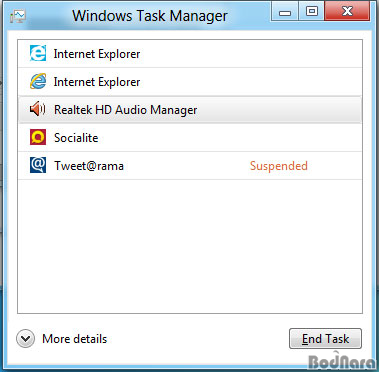Viewport: 379px width, 372px height.
Task: Click the red Socialite app icon
Action: click(38, 138)
